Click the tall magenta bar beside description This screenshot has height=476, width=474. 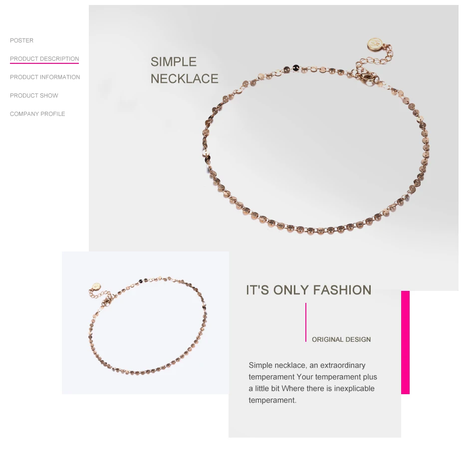[405, 342]
